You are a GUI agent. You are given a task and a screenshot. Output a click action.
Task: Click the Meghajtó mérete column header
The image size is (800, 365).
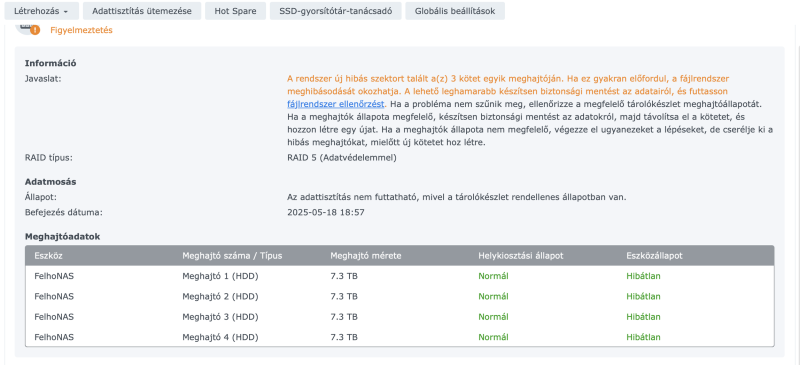[x=366, y=256]
